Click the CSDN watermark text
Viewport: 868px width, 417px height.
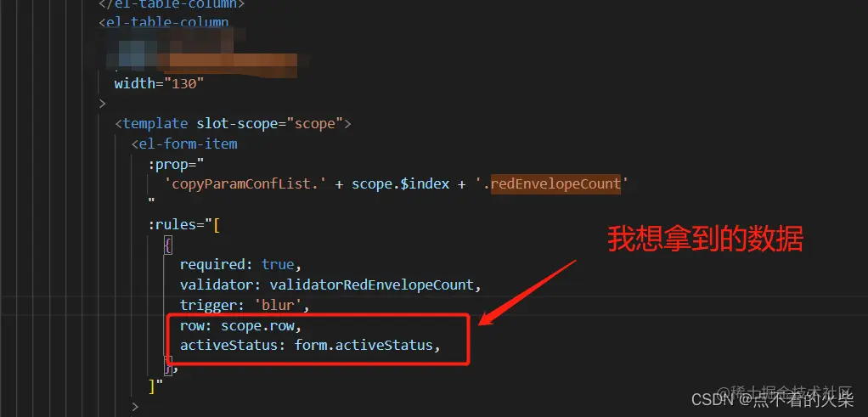pos(773,400)
